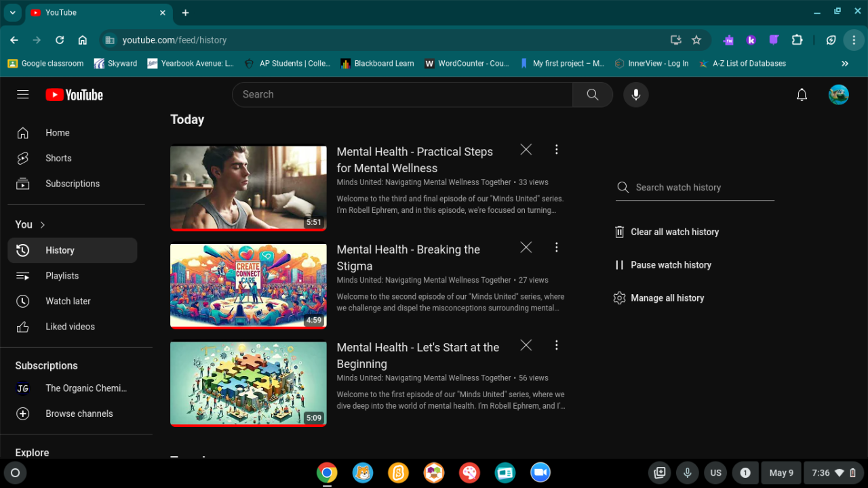
Task: Remove 'Practical Steps for Mental Wellness' from history
Action: coord(526,150)
